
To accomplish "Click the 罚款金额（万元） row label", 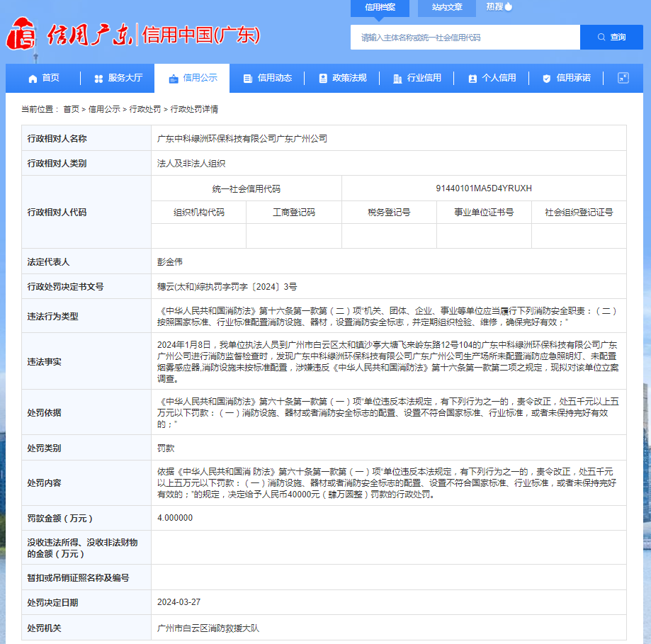I will [60, 519].
